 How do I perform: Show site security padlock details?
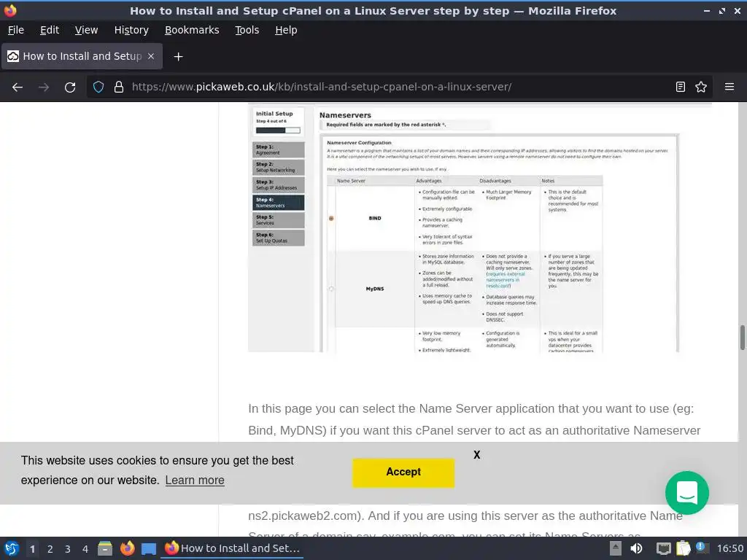pos(119,87)
